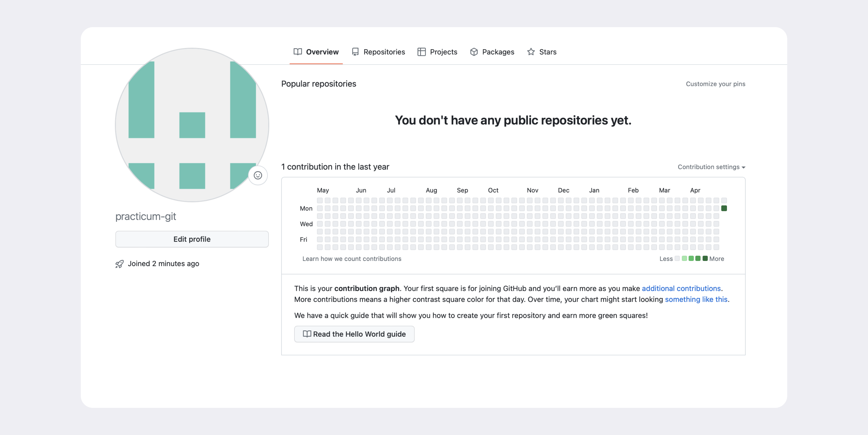Click the star icon beside Stars
Image resolution: width=868 pixels, height=435 pixels.
531,52
